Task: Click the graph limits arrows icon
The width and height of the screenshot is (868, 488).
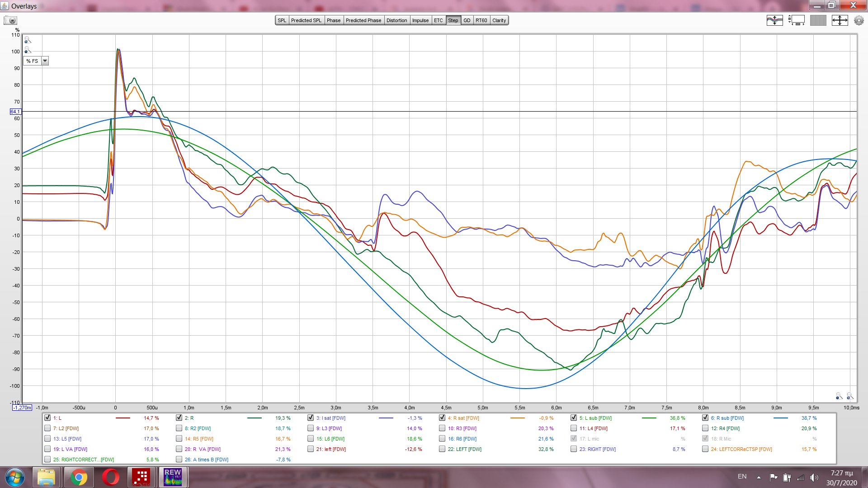Action: (x=840, y=20)
